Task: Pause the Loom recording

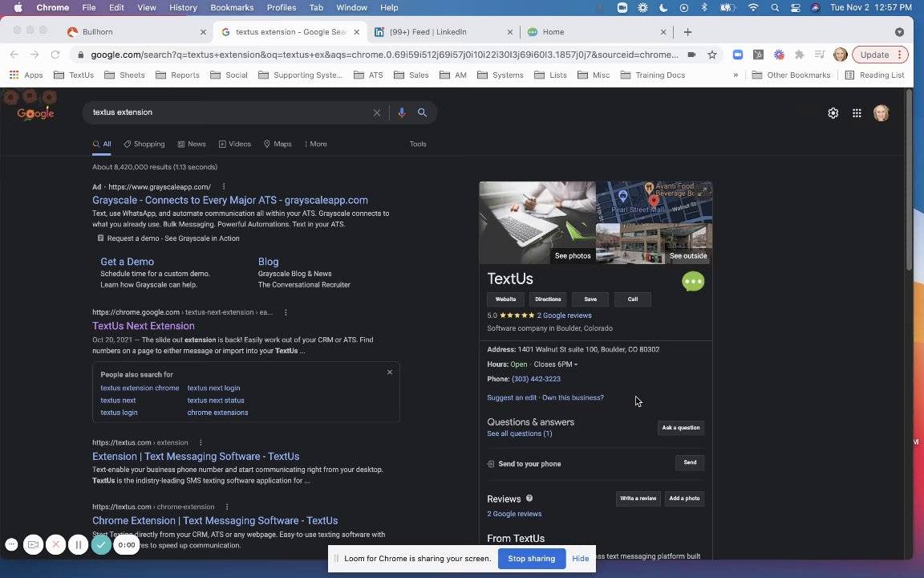Action: pos(78,545)
